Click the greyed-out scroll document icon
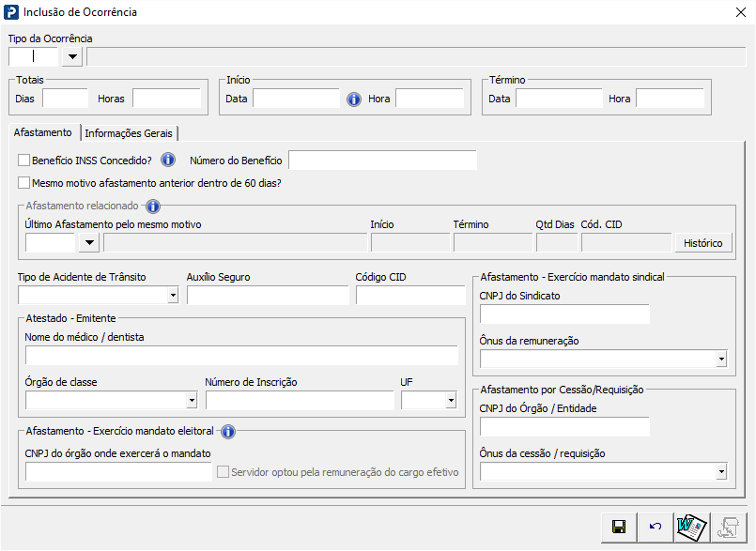The image size is (756, 551). [727, 528]
